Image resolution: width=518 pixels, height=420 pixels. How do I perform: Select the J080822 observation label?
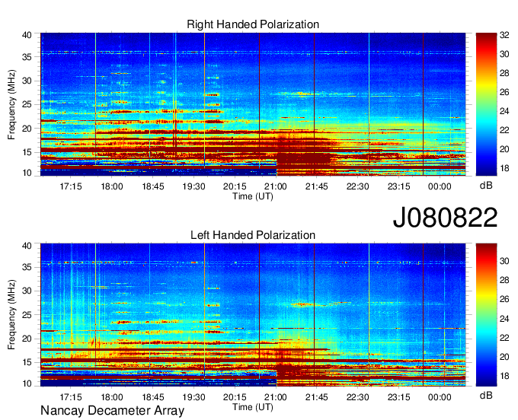point(445,217)
